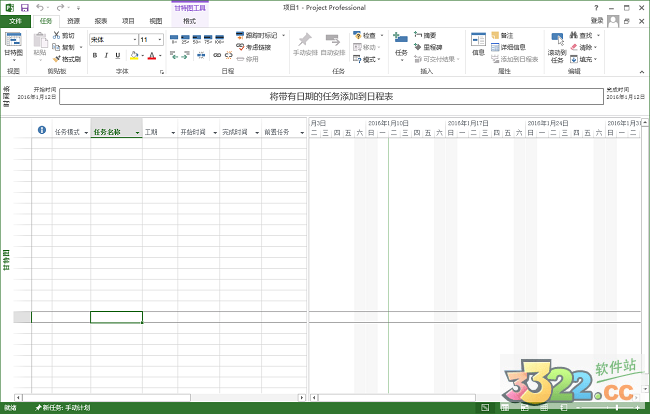650x414 pixels.
Task: Click the user account avatar icon
Action: pos(613,21)
